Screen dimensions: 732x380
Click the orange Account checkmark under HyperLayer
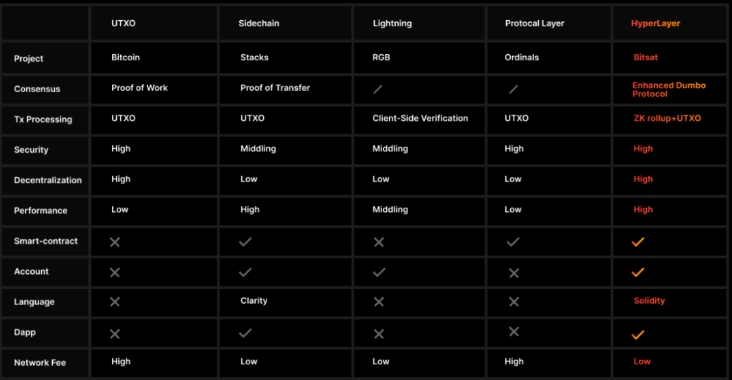click(637, 272)
